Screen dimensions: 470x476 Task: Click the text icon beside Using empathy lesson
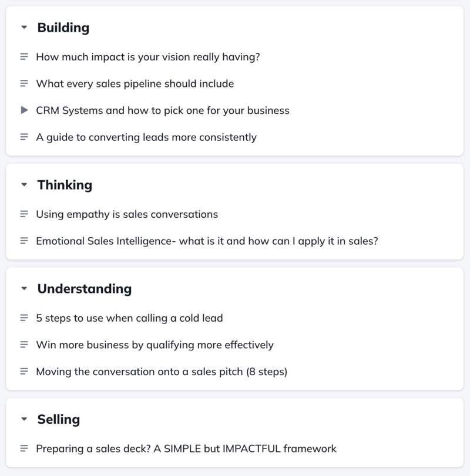(24, 214)
